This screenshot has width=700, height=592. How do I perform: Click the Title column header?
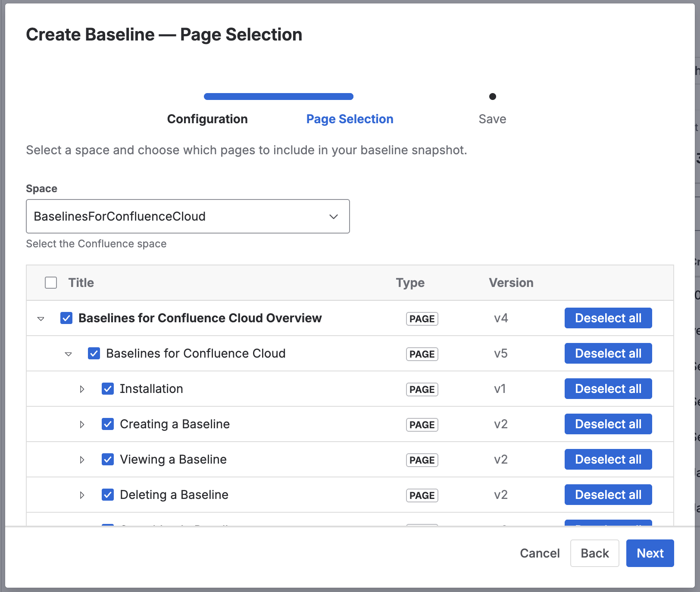[x=81, y=283]
